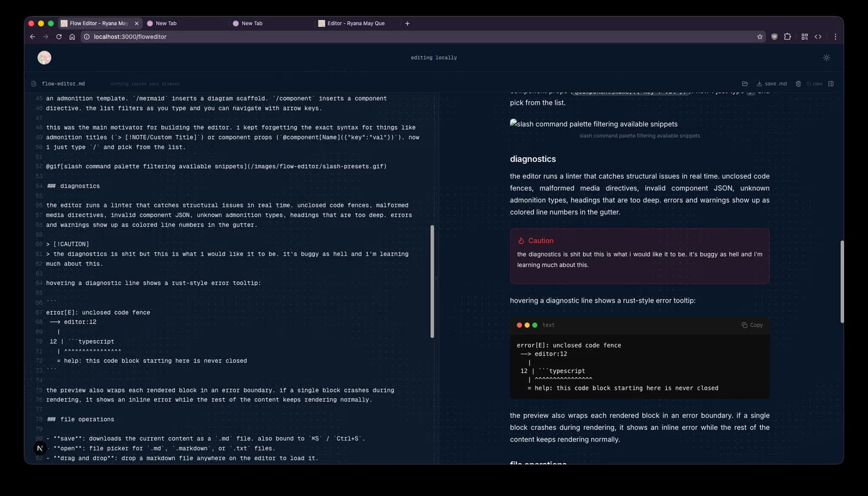Click the QR code toolbar icon
868x496 pixels.
click(805, 37)
